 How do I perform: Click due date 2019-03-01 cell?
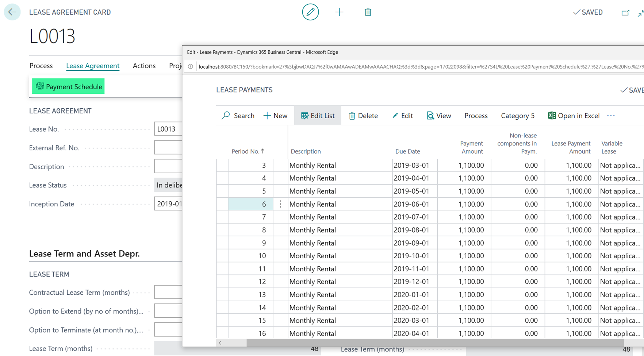[415, 165]
